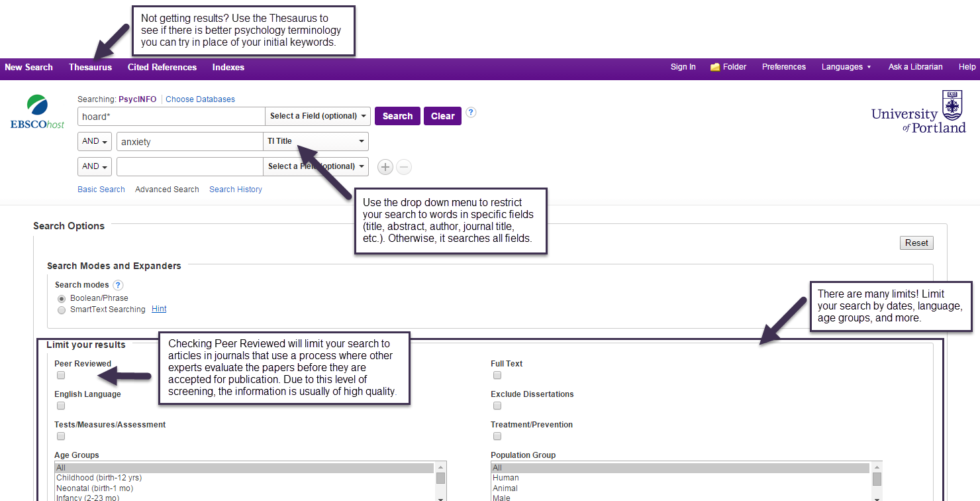
Task: Select Neonatal (birth-1 mo) age group
Action: click(x=244, y=488)
